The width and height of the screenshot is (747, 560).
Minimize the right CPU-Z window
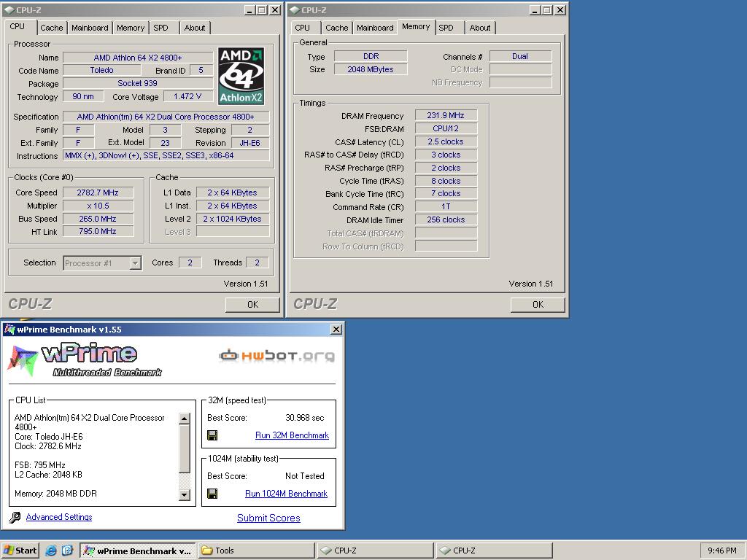pyautogui.click(x=535, y=10)
